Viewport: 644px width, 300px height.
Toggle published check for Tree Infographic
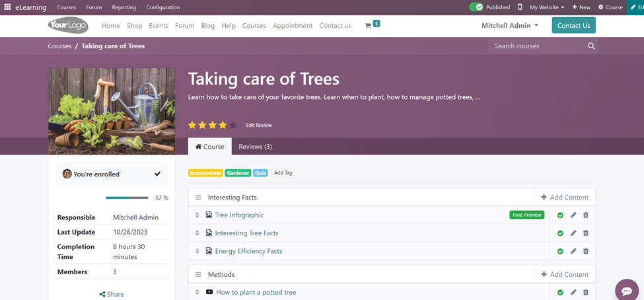[560, 215]
